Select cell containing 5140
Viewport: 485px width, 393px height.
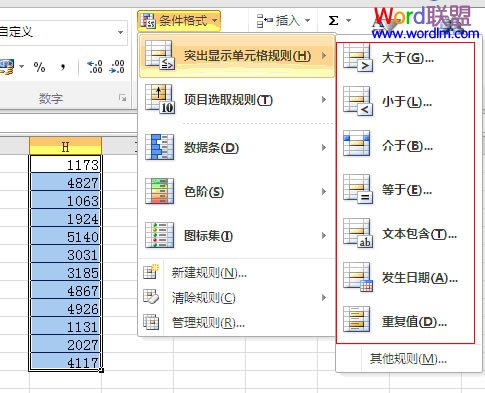pyautogui.click(x=65, y=236)
